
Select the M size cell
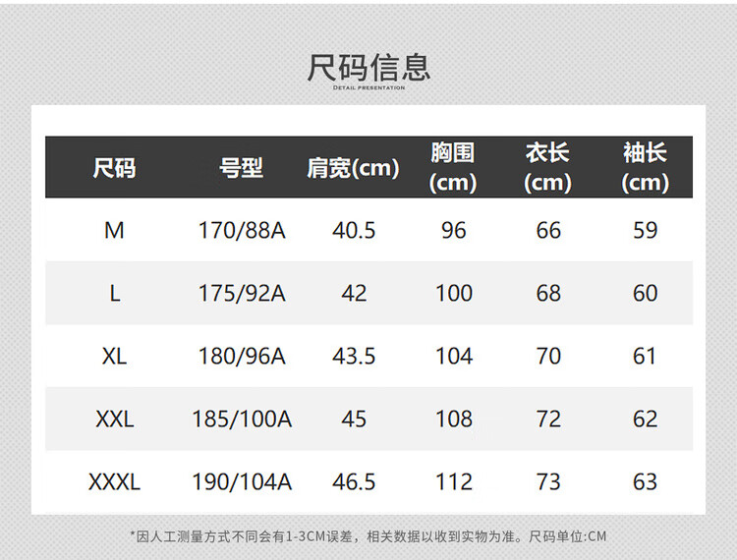tap(114, 231)
